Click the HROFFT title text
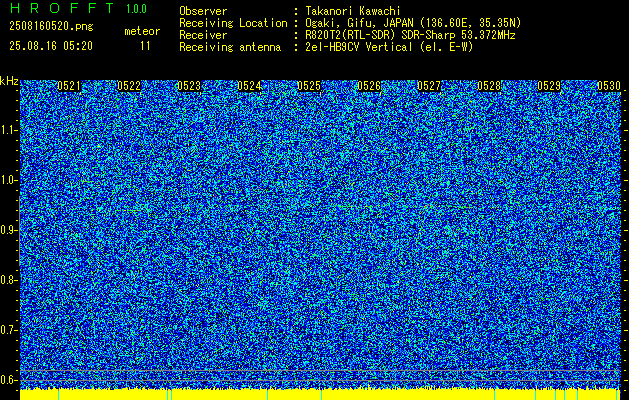This screenshot has height=400, width=629. click(x=62, y=8)
